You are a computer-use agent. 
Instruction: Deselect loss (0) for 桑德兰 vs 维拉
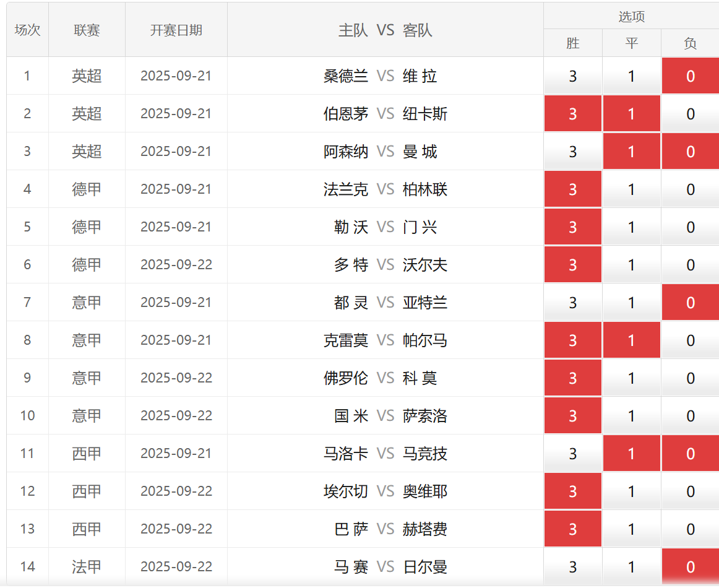point(690,76)
